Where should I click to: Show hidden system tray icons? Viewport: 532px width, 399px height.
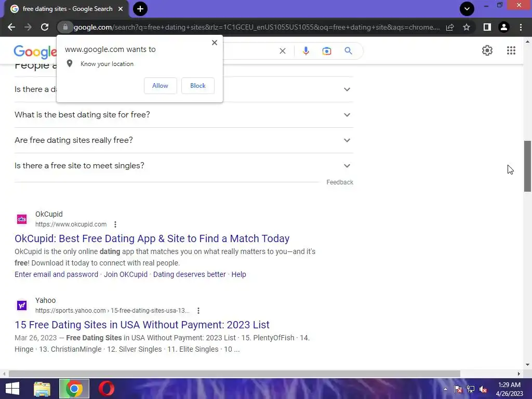pyautogui.click(x=445, y=389)
